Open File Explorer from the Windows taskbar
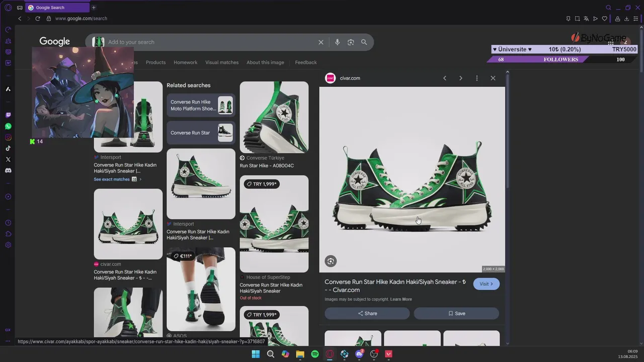 (300, 354)
